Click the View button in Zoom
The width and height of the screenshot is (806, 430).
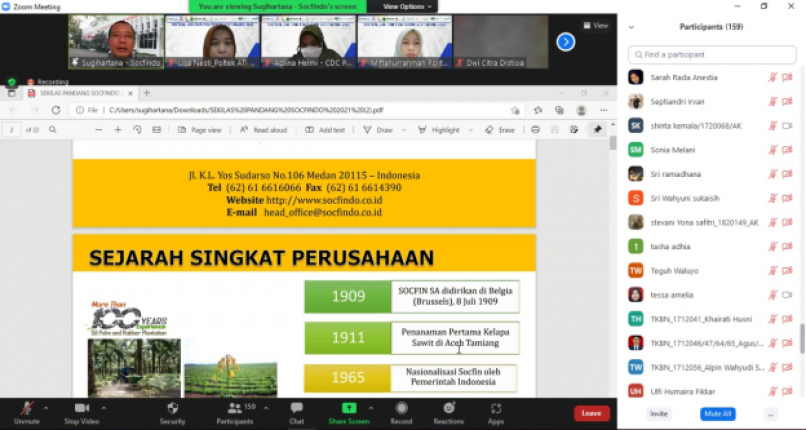coord(596,25)
